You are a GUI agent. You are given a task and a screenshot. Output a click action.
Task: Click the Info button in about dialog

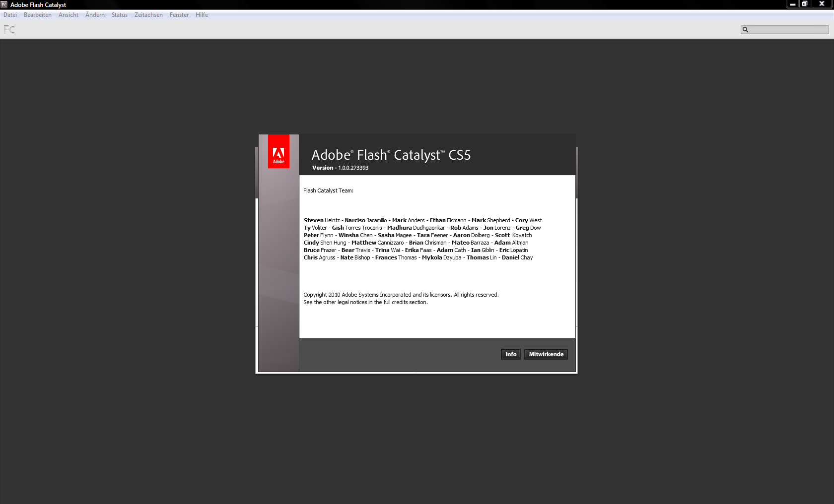[x=511, y=354]
